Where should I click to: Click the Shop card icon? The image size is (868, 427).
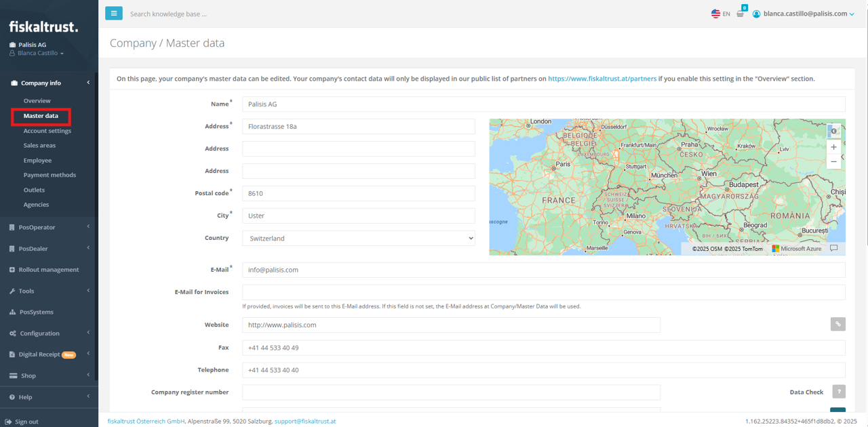13,375
